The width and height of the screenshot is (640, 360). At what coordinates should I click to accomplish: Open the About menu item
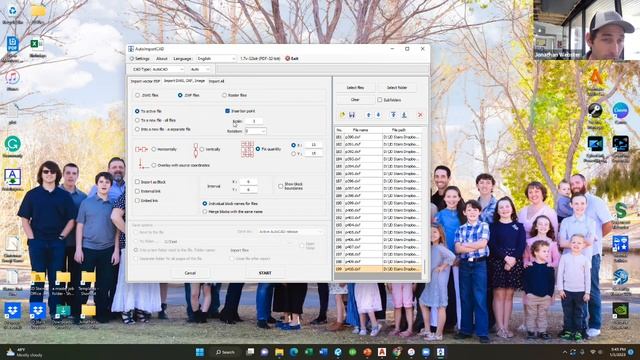pyautogui.click(x=162, y=58)
